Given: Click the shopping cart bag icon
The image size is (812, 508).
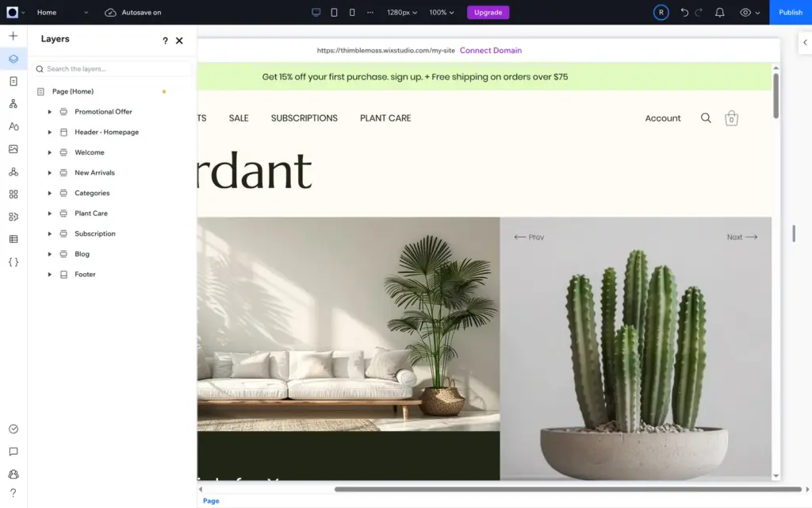Looking at the screenshot, I should (x=731, y=118).
